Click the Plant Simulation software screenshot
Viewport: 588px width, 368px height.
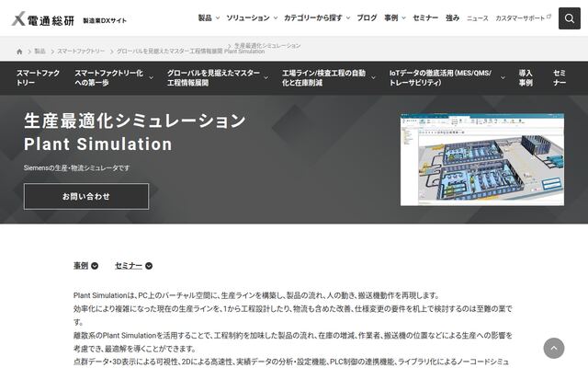pyautogui.click(x=482, y=159)
